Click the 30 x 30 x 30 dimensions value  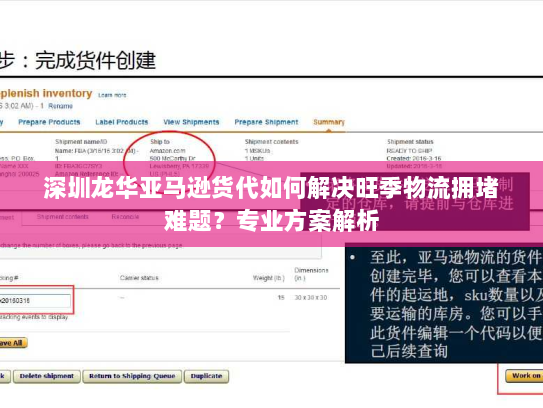tap(311, 298)
